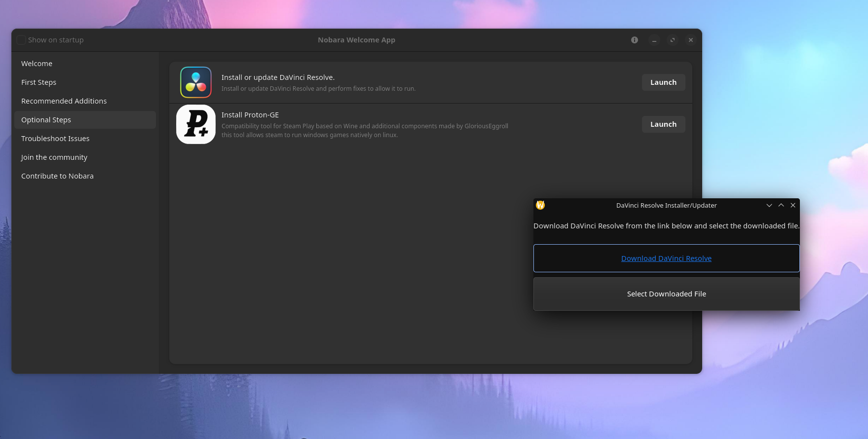The width and height of the screenshot is (868, 439).
Task: Maximize the DaVinci Resolve Installer dialog
Action: (x=781, y=205)
